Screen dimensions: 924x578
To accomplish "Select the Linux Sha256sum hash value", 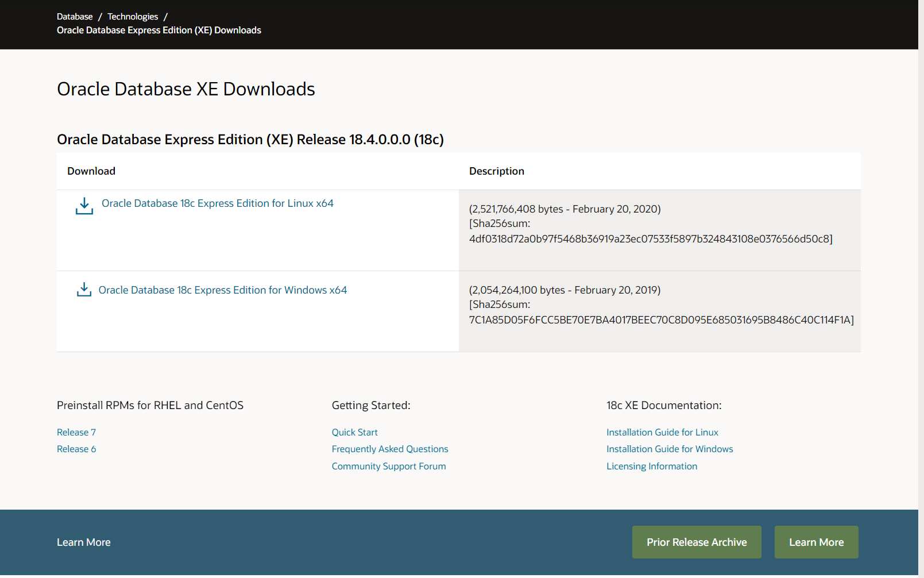I will (x=649, y=239).
